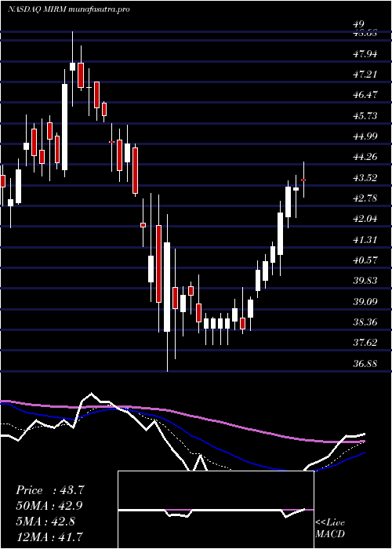Click the 47.94 price axis label
392x549 pixels.
tap(365, 53)
